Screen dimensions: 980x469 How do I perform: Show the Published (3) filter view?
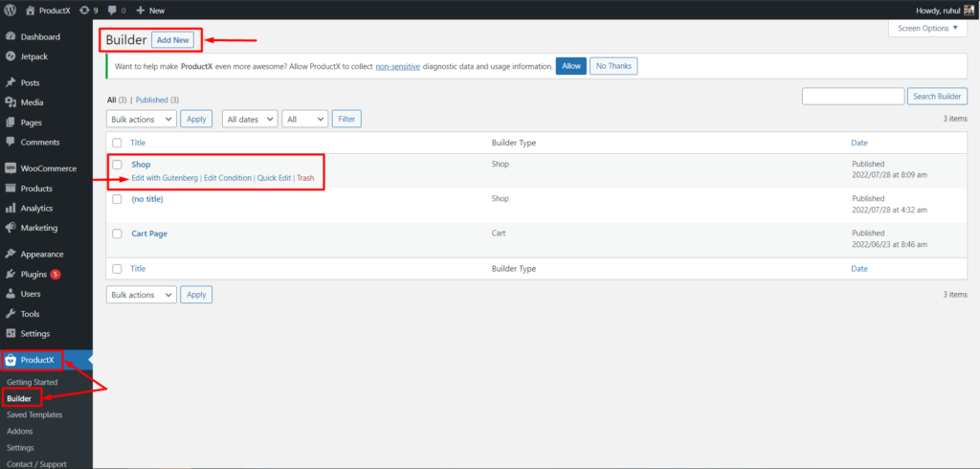coord(158,100)
